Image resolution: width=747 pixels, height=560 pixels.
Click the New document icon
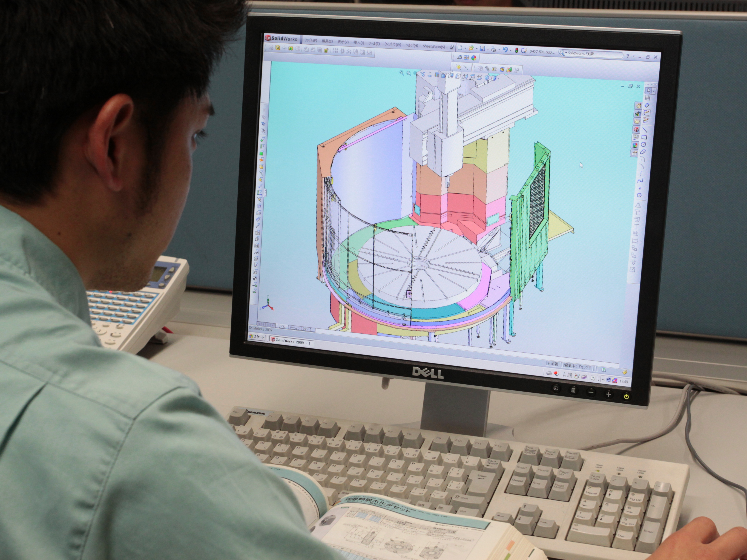[x=460, y=48]
